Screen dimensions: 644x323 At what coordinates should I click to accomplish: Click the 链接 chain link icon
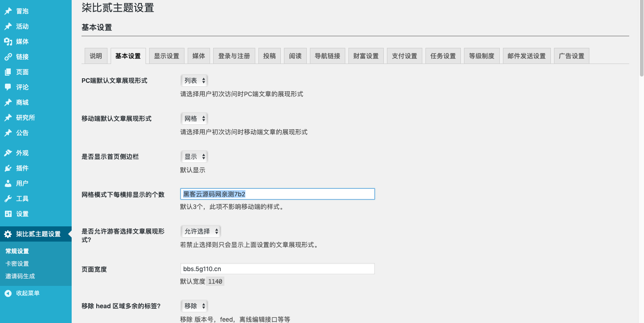8,57
